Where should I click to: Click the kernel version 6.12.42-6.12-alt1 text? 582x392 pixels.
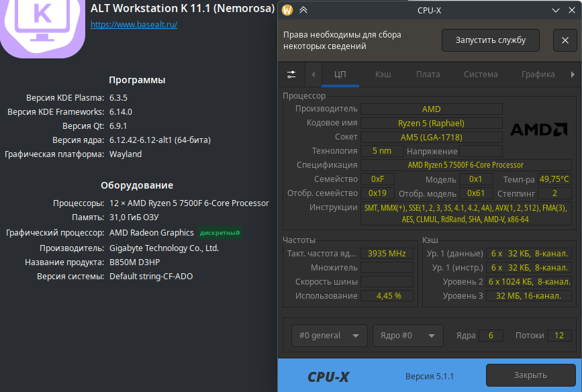[160, 140]
